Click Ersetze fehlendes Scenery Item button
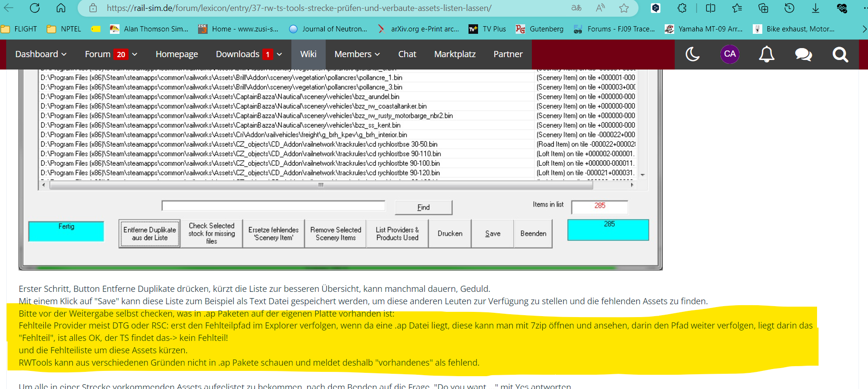 273,234
